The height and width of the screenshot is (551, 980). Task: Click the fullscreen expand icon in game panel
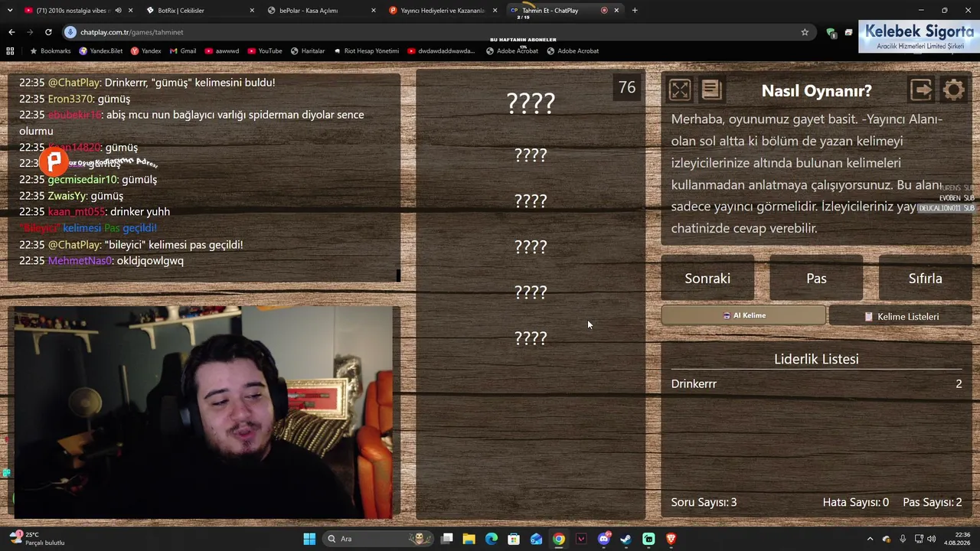click(x=679, y=90)
